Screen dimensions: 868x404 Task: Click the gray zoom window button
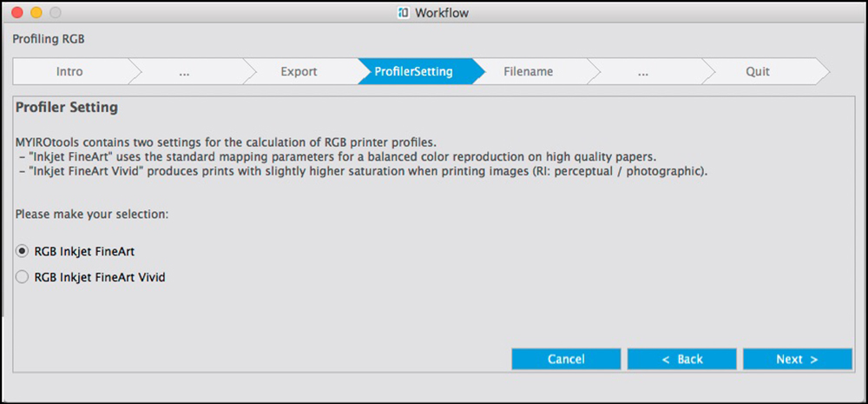(56, 13)
